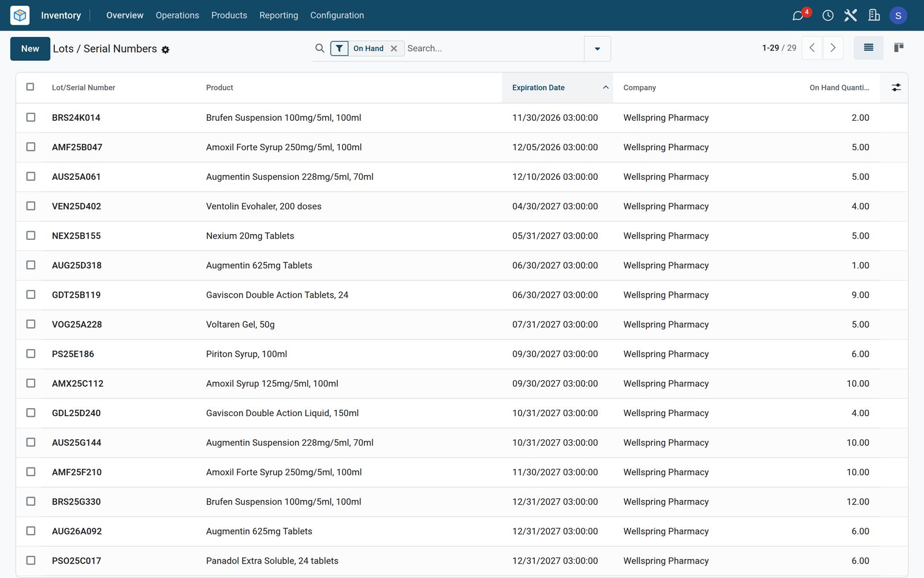Viewport: 924px width, 578px height.
Task: Remove the On Hand filter
Action: click(394, 49)
